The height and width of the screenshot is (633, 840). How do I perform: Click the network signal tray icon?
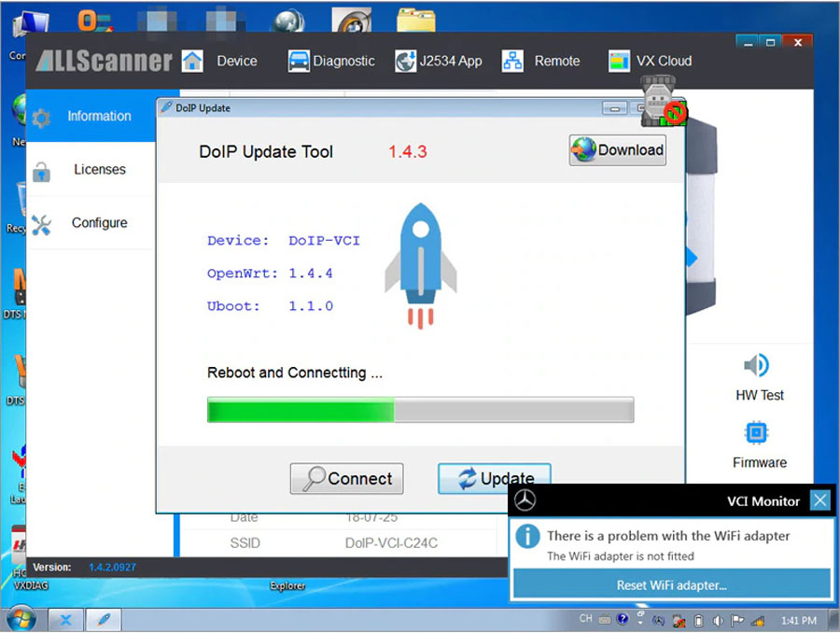point(758,621)
